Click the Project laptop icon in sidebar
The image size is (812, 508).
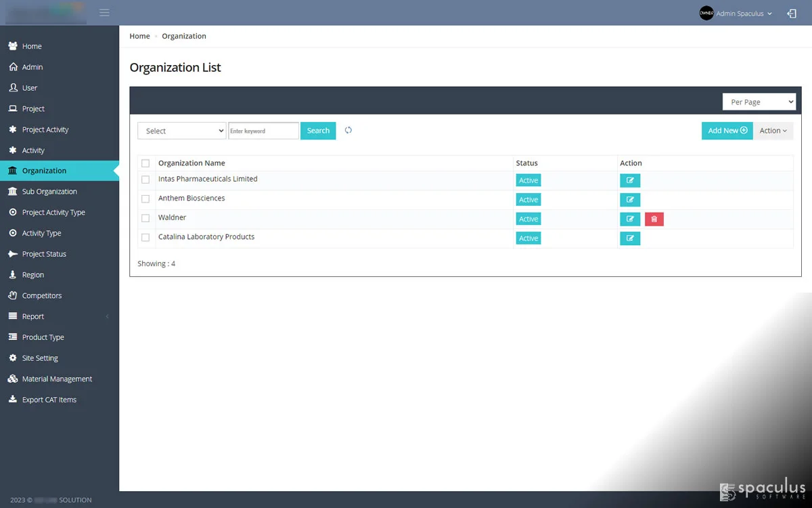[x=13, y=108]
